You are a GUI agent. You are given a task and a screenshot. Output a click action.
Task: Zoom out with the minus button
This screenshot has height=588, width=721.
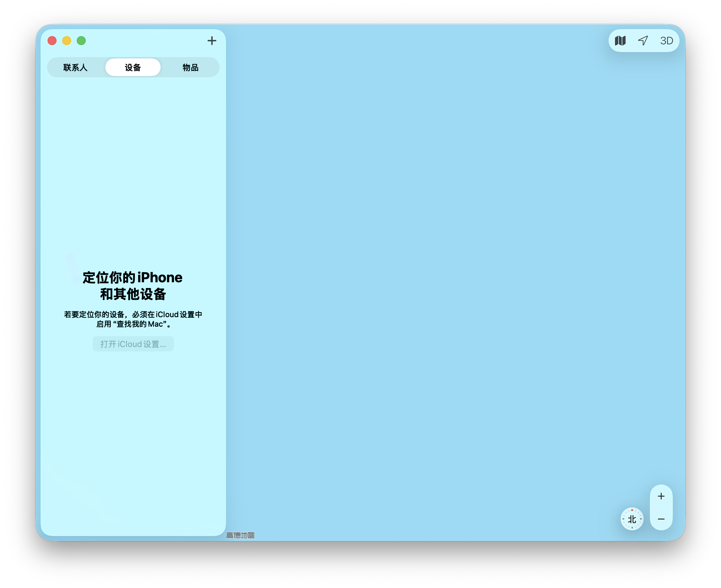click(661, 519)
